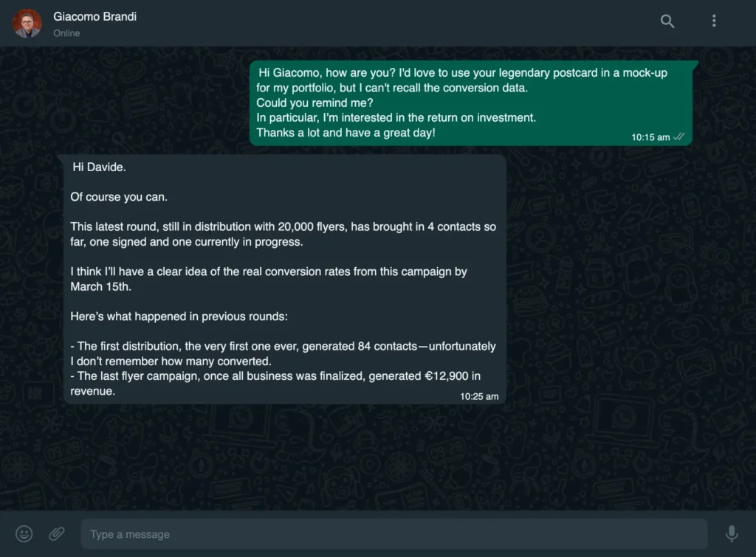Open Giacomo Brandi's profile picture
This screenshot has width=756, height=557.
coord(27,23)
